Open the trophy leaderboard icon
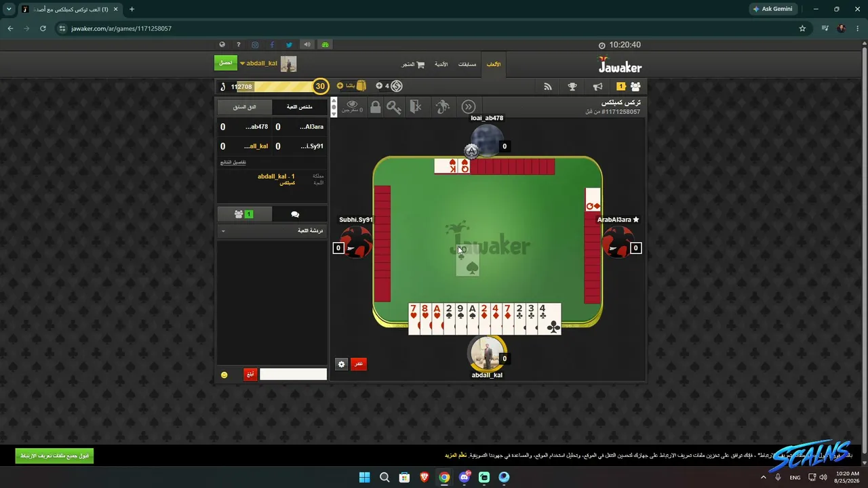 pos(572,86)
